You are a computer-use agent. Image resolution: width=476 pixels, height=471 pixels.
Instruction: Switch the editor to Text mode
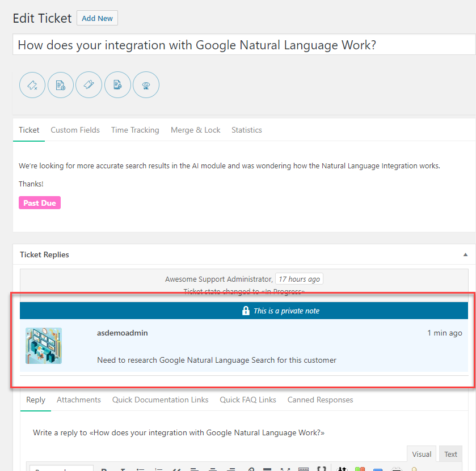tap(450, 454)
